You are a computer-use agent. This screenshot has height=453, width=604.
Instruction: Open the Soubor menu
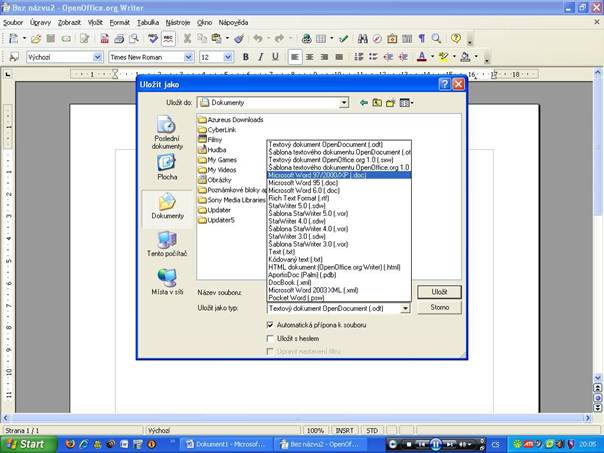13,23
